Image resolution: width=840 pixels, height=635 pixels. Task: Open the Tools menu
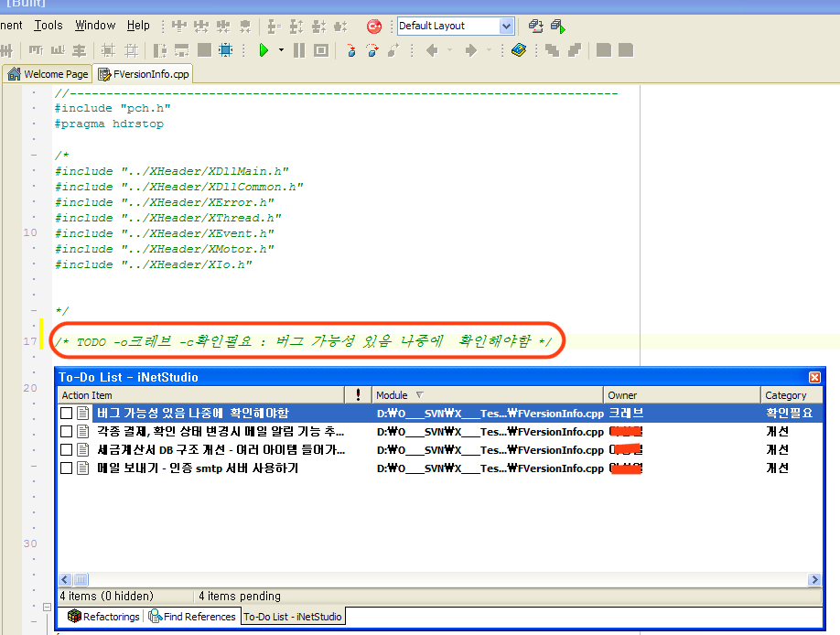coord(48,26)
